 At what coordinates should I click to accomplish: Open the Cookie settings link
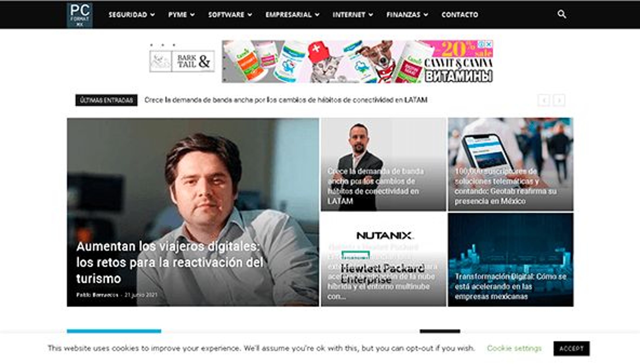pos(514,348)
